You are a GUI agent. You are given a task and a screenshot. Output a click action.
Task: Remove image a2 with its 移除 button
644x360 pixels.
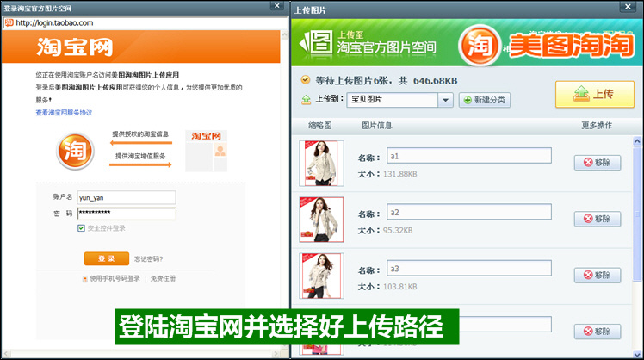coord(598,219)
